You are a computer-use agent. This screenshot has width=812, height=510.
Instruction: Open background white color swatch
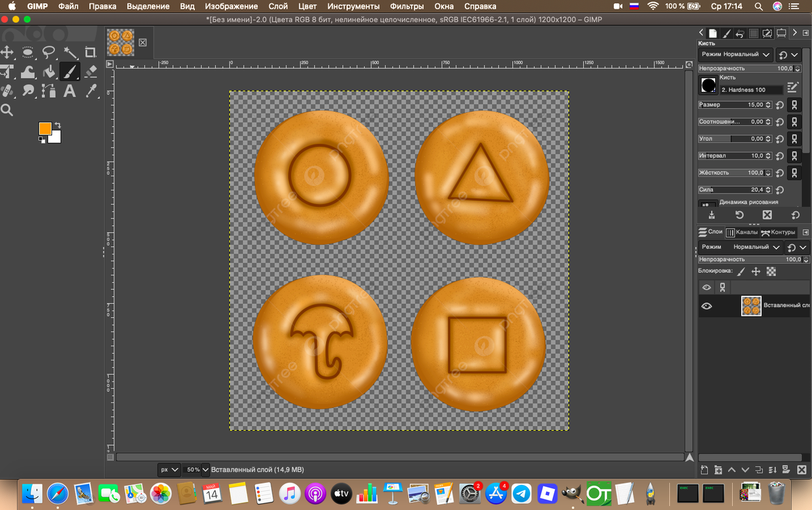point(55,138)
